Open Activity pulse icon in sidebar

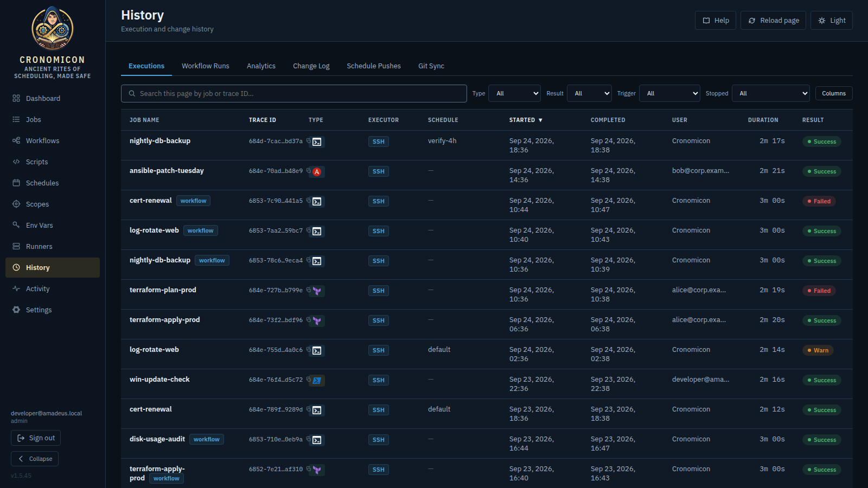click(16, 288)
